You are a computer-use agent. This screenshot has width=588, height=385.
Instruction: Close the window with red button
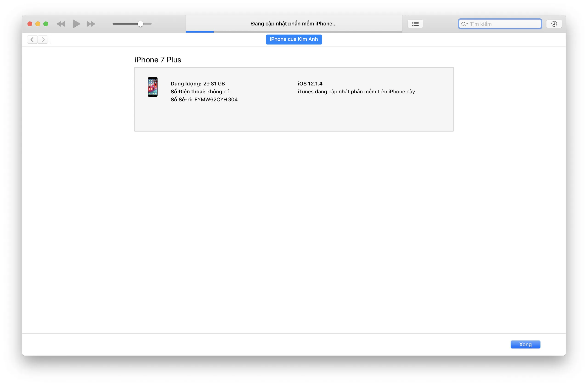30,24
